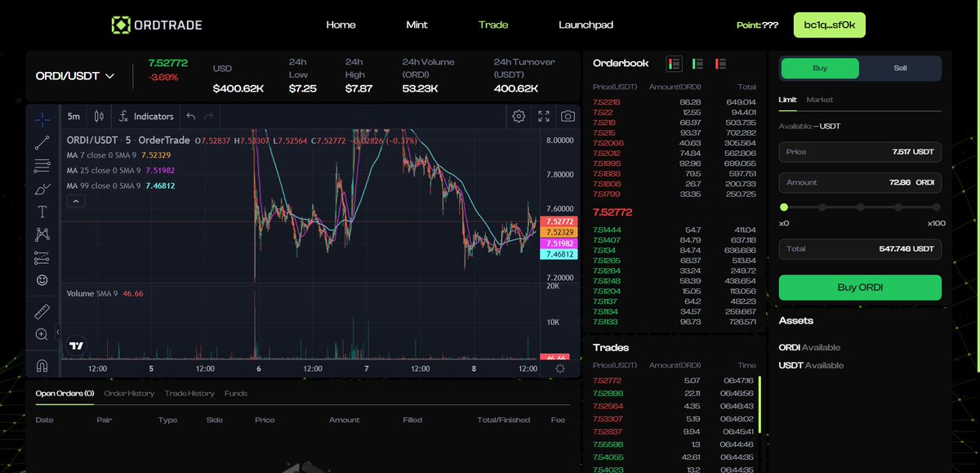Image resolution: width=980 pixels, height=473 pixels.
Task: Switch to the Funds tab
Action: [236, 394]
